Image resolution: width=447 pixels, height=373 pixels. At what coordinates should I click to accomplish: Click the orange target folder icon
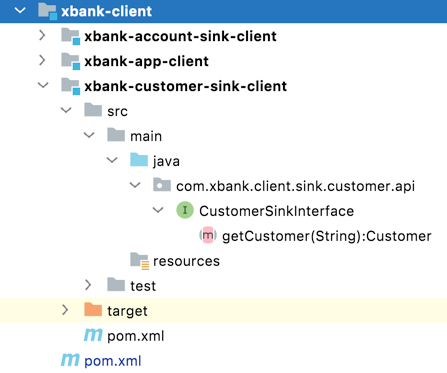pos(93,310)
